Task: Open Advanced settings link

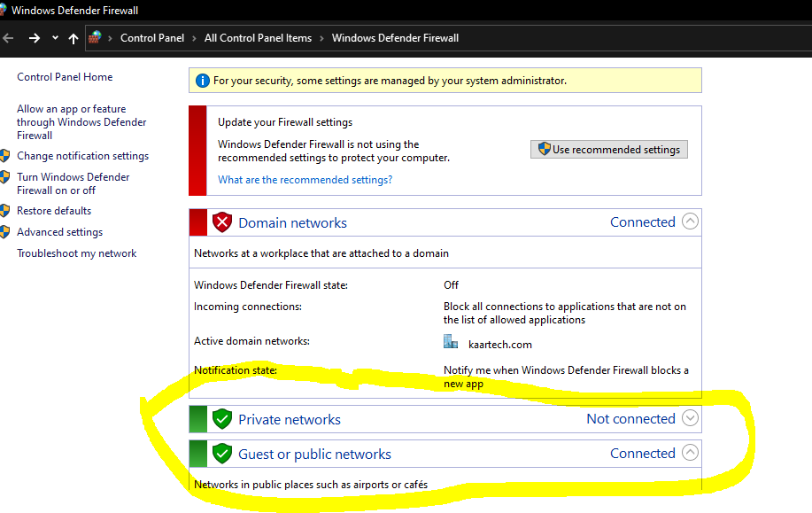Action: click(59, 231)
